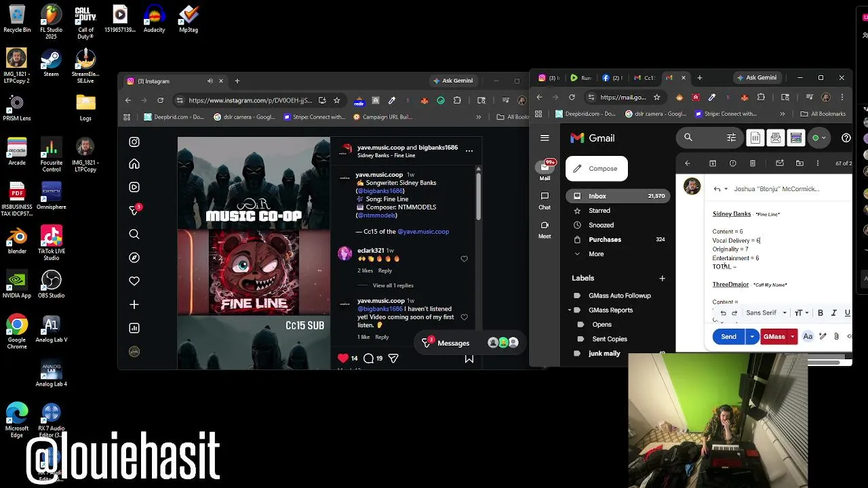View all 1 replies under eclark321

click(x=393, y=285)
